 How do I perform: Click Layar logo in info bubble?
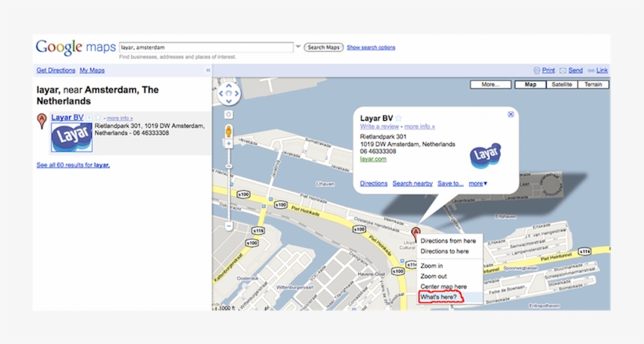pyautogui.click(x=485, y=156)
